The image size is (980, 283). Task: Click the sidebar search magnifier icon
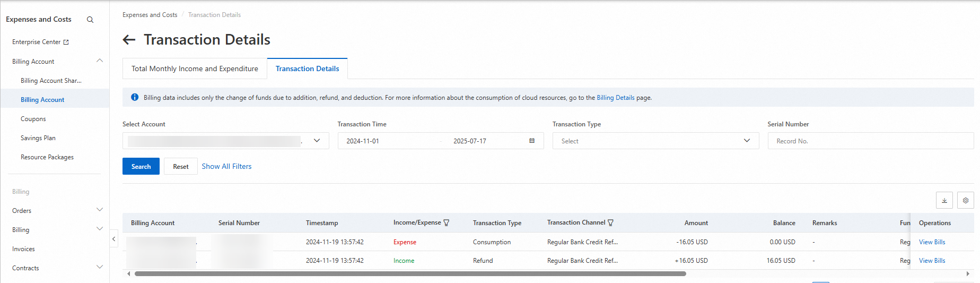(x=90, y=20)
